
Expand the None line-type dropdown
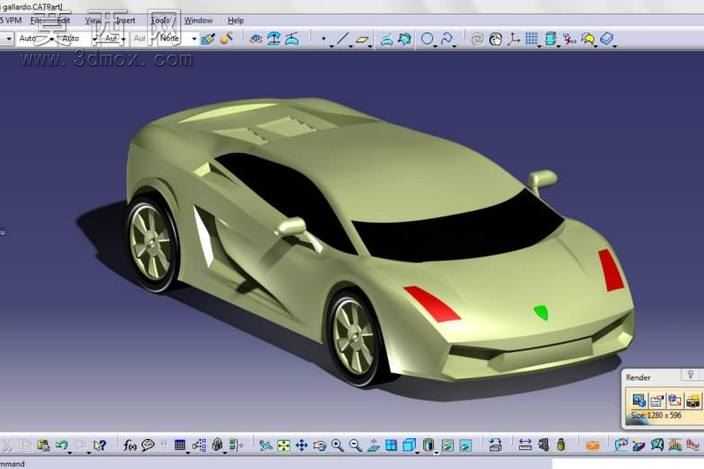point(194,39)
